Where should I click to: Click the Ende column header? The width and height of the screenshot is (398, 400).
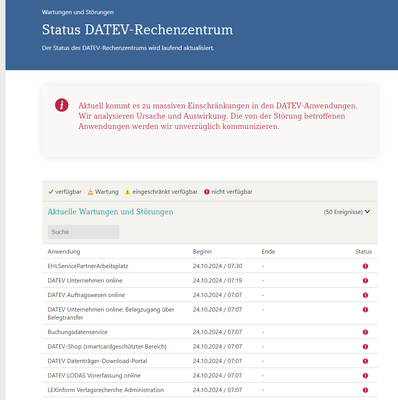(268, 252)
